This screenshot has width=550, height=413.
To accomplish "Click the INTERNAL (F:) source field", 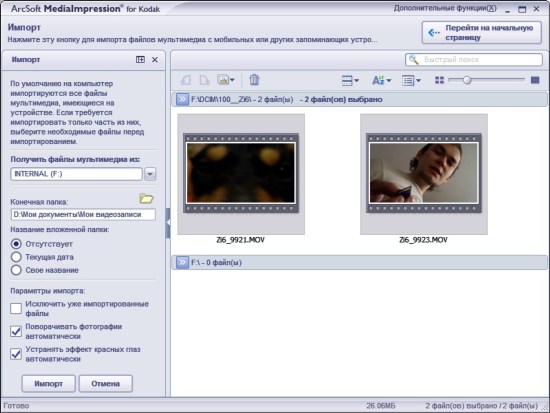I will [76, 174].
